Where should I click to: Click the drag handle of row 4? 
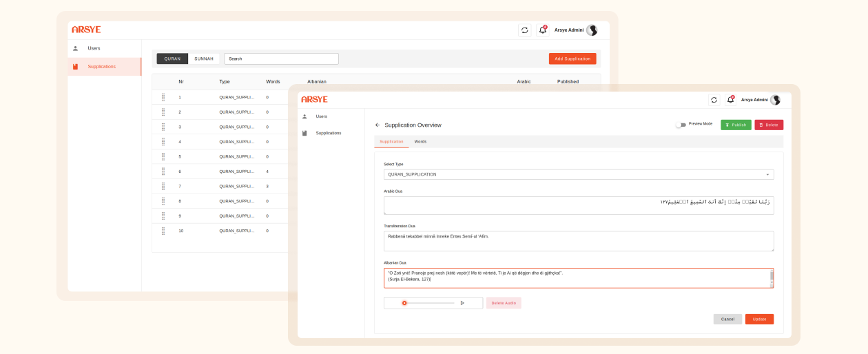(163, 141)
